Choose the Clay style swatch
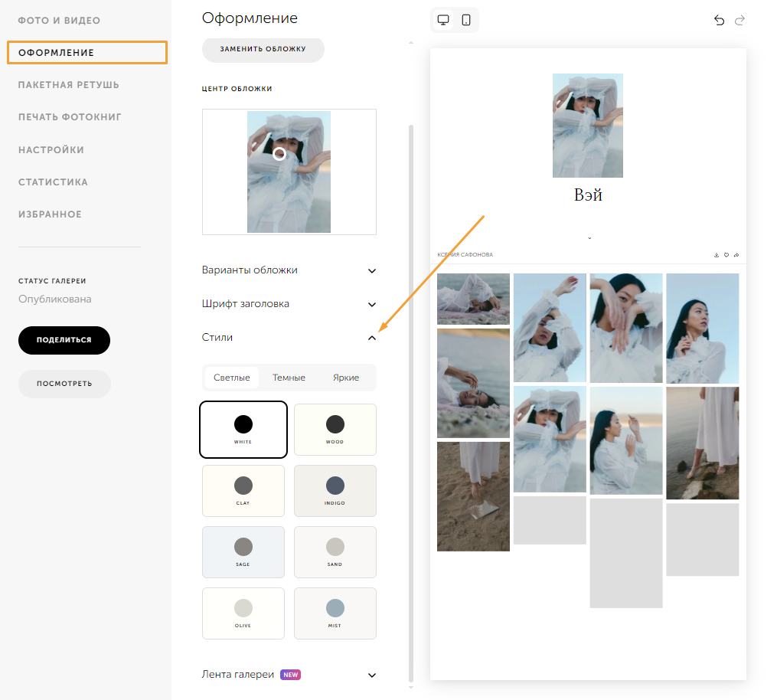Viewport: 777px width, 700px height. pos(243,491)
